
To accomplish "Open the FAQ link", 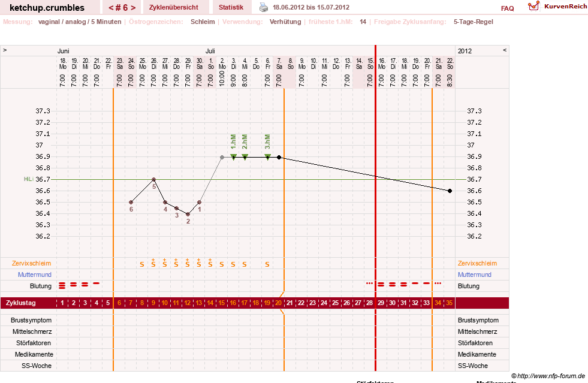I will pos(507,8).
